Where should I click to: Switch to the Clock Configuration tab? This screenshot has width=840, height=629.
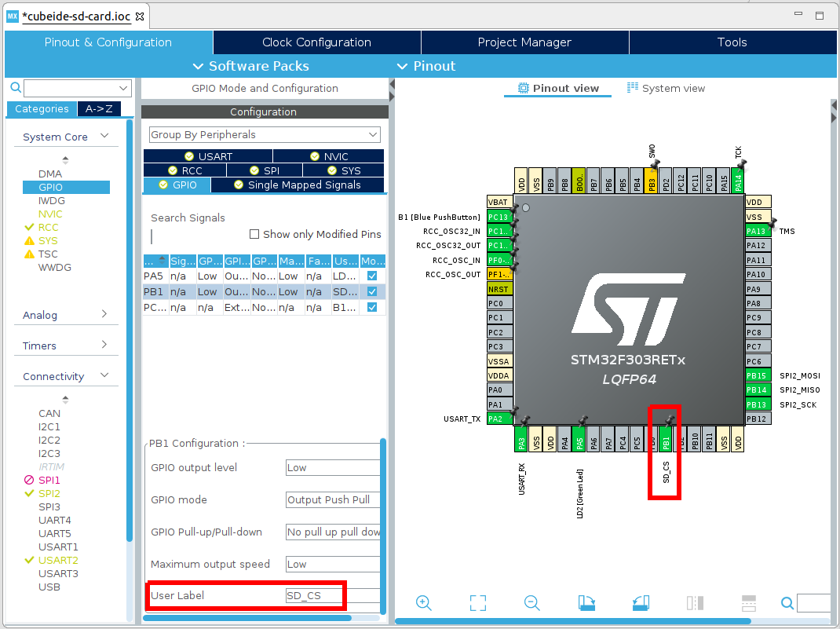click(x=316, y=42)
